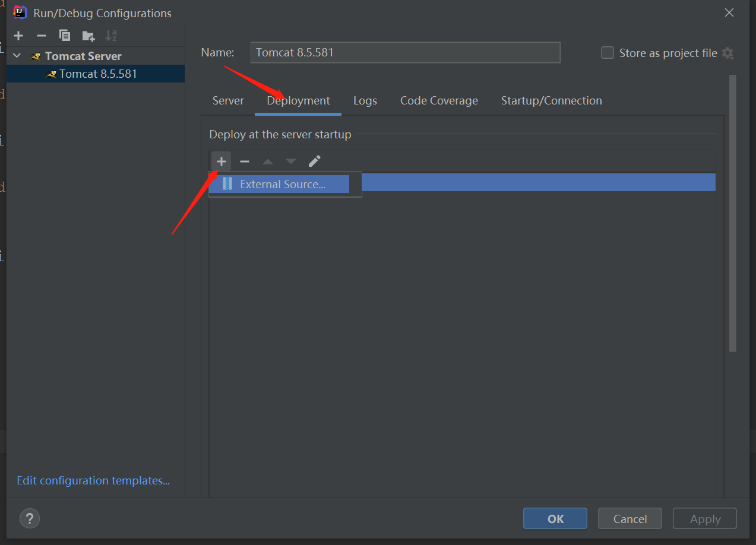Confirm with the OK button
Viewport: 756px width, 545px height.
pos(555,518)
